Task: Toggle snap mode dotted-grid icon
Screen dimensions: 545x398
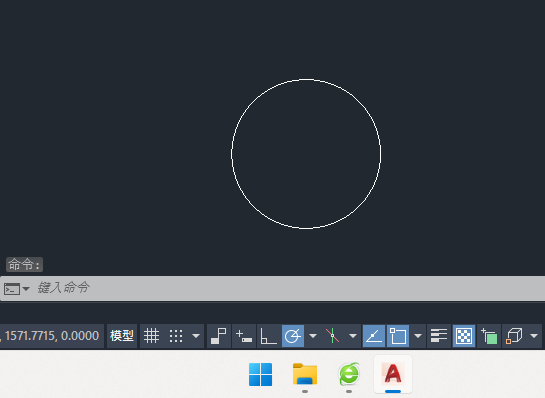Action: pos(176,336)
